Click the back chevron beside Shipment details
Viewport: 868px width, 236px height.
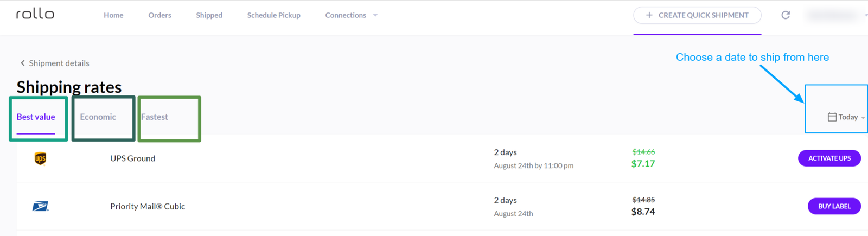pos(23,63)
